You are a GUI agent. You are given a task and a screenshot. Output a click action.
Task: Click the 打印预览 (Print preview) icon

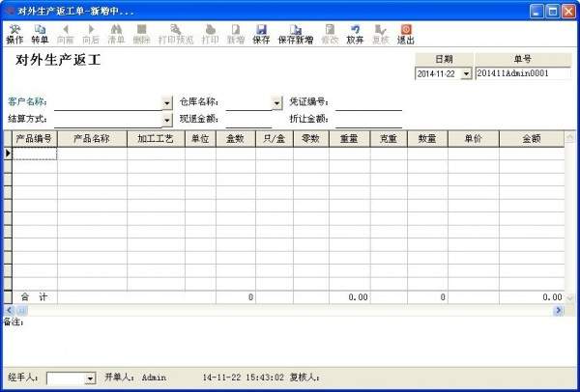(x=175, y=34)
